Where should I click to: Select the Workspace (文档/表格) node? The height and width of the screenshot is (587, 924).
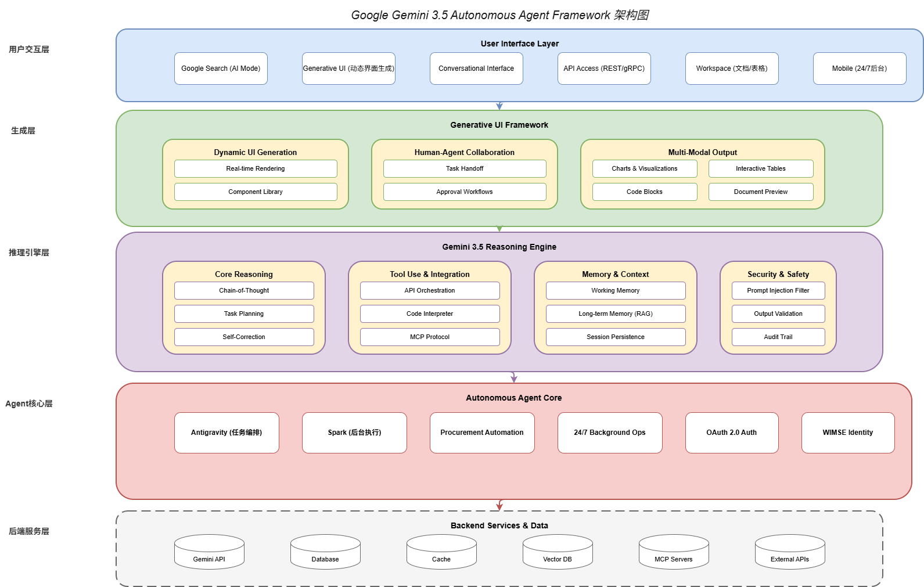point(732,69)
